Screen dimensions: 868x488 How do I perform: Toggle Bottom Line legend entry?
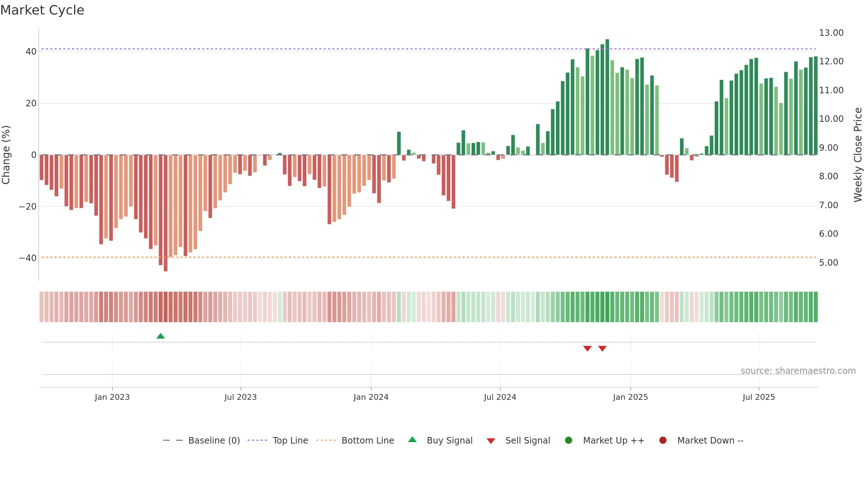[355, 440]
